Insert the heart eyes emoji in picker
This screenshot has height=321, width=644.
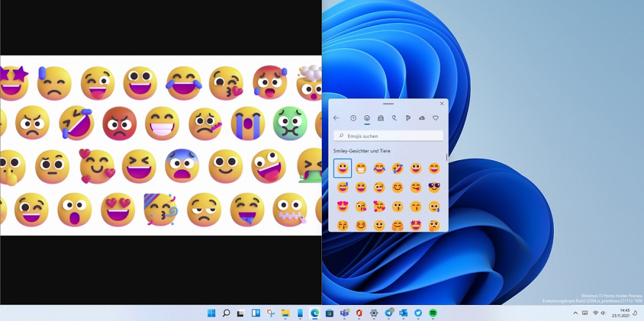tap(343, 206)
